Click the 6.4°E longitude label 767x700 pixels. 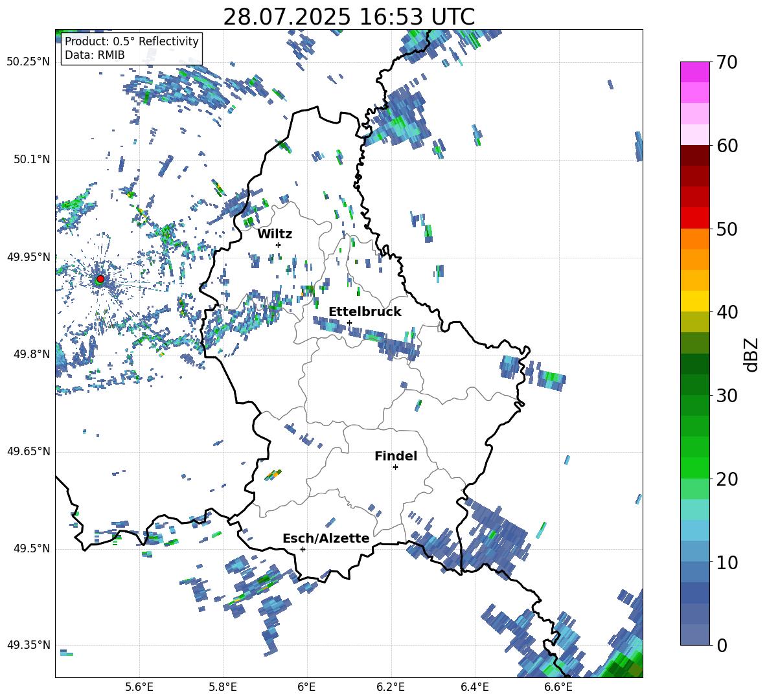pos(474,687)
